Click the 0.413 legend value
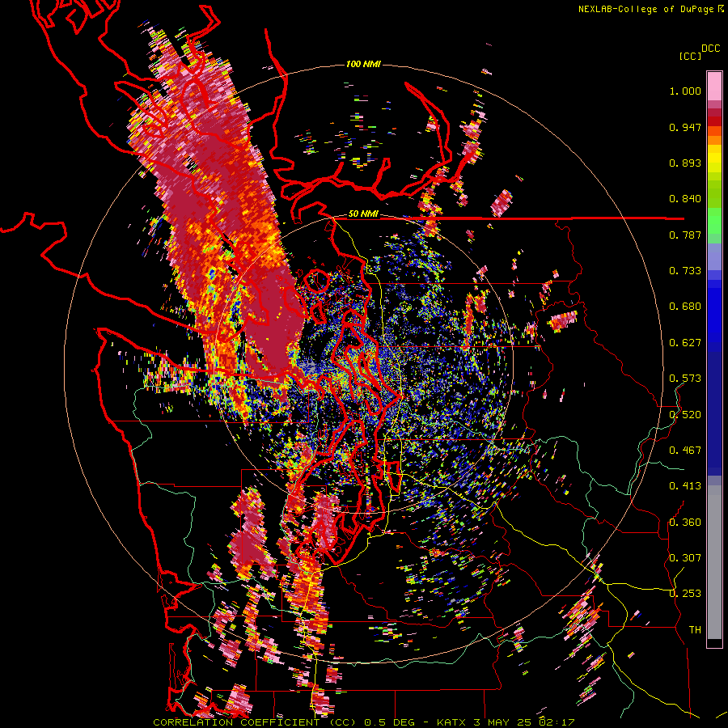Image resolution: width=728 pixels, height=728 pixels. 685,486
